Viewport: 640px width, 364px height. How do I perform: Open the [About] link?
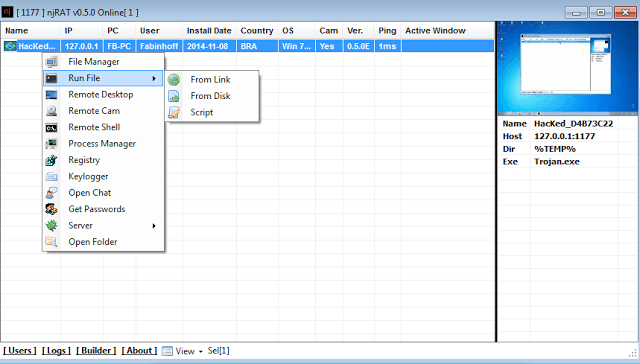[139, 351]
